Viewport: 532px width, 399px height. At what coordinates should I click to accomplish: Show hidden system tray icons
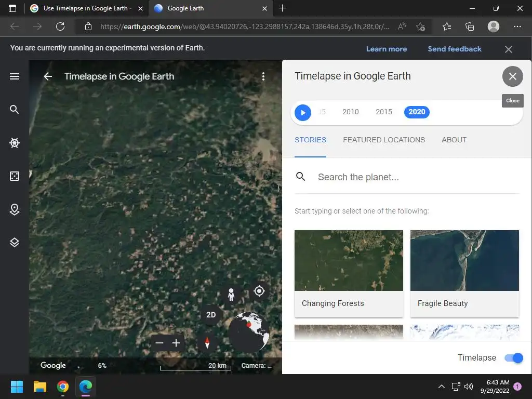[441, 387]
